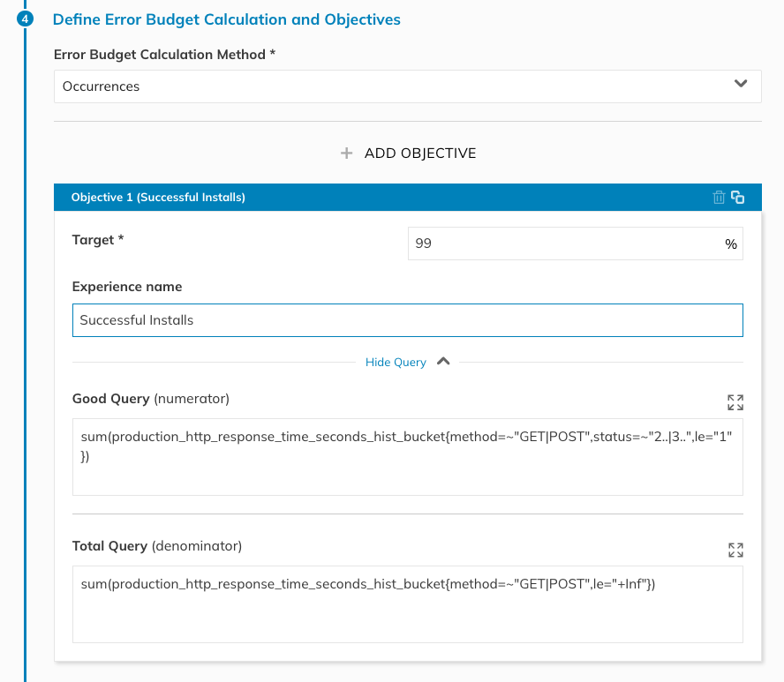The image size is (784, 682).
Task: Click the Objective 1 (Successful Installs) header
Action: coord(158,198)
